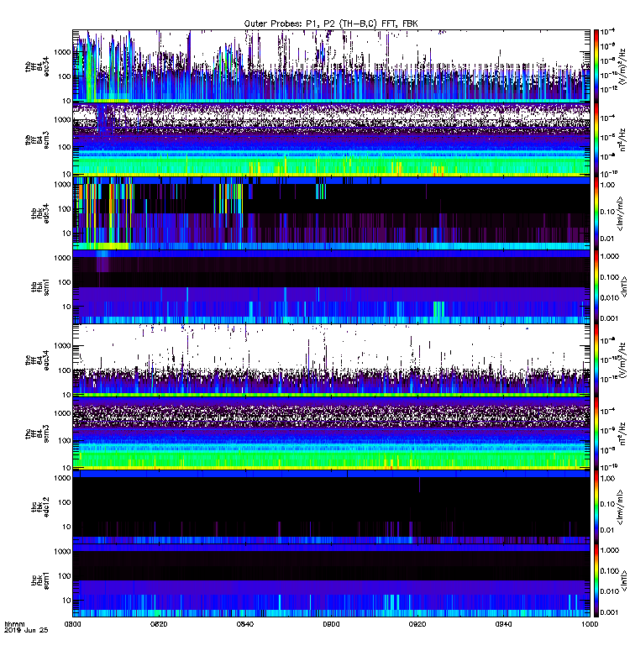Click the color bar of the thb eac34 panel
Screen dimensions: 630x672
pos(596,66)
